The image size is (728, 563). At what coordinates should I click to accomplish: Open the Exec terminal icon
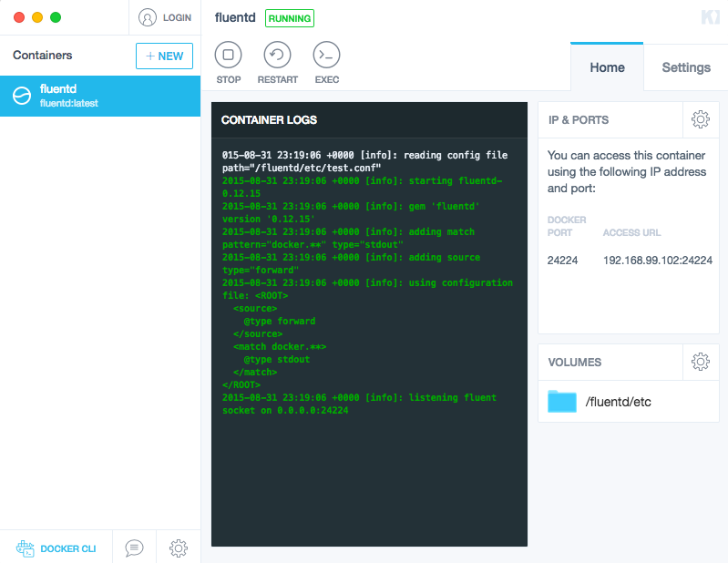[326, 55]
